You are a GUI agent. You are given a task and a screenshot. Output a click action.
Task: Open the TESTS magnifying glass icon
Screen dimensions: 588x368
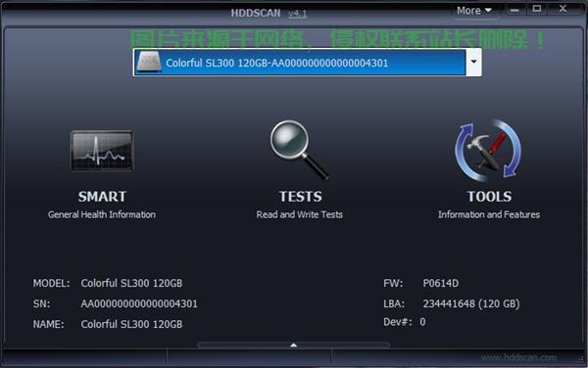(x=299, y=150)
